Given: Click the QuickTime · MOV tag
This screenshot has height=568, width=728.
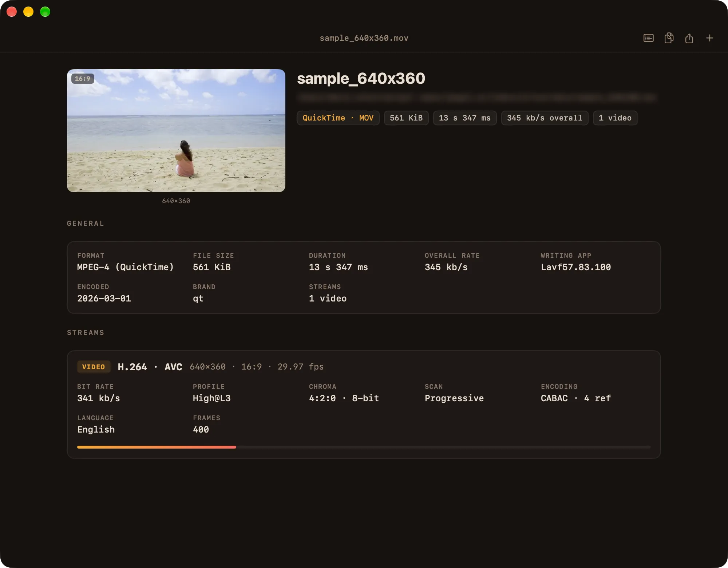Looking at the screenshot, I should (338, 118).
